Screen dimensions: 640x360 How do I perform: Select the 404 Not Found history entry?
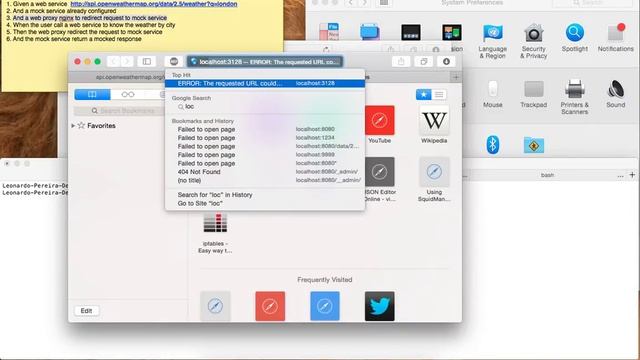(265, 172)
